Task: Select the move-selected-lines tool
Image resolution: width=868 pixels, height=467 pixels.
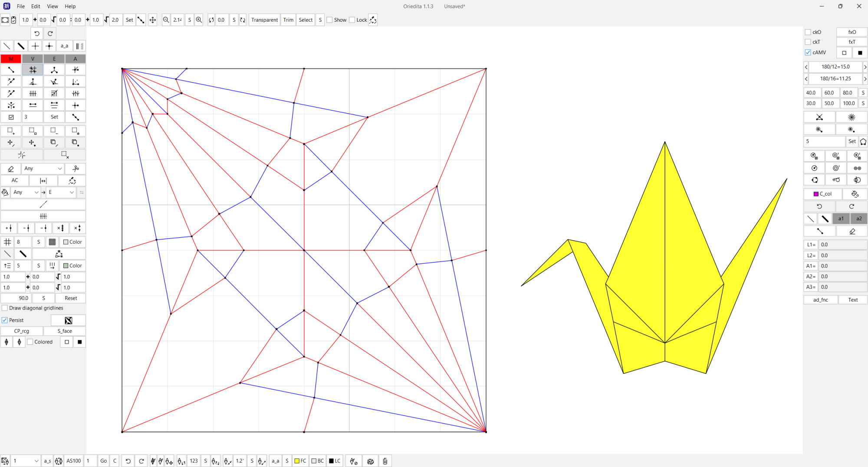Action: (11, 142)
